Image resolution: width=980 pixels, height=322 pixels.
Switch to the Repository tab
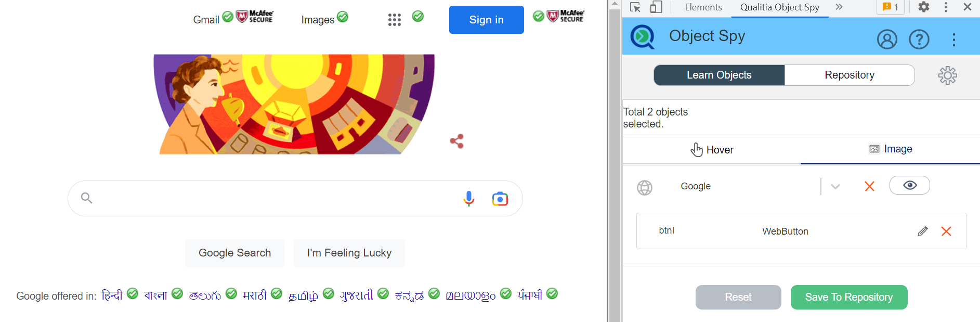(x=850, y=75)
